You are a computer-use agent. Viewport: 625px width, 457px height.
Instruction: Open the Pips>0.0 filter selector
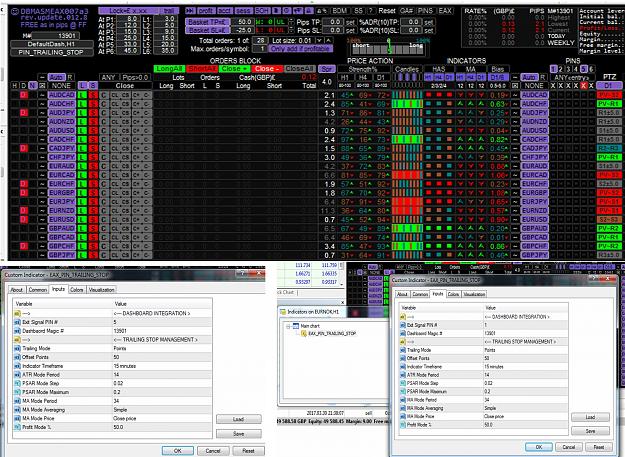[x=136, y=77]
